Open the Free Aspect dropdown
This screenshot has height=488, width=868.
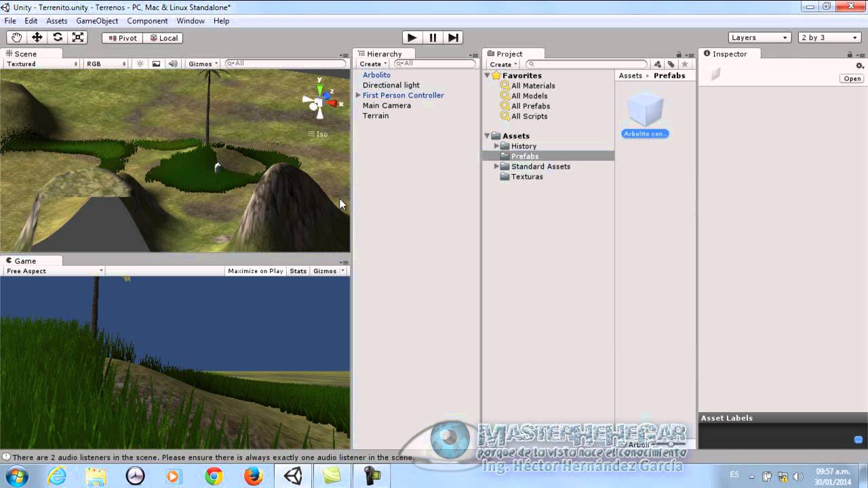point(54,271)
